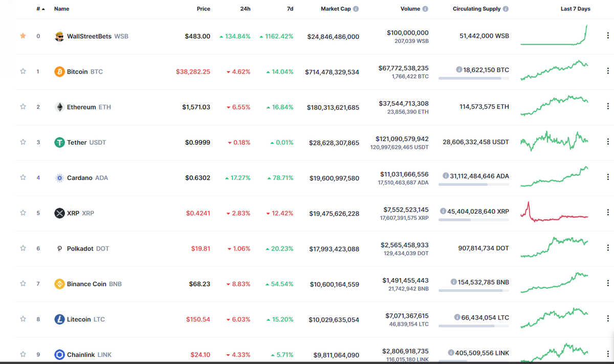Click the Cardano dotted logo
This screenshot has width=614, height=364.
[x=59, y=178]
